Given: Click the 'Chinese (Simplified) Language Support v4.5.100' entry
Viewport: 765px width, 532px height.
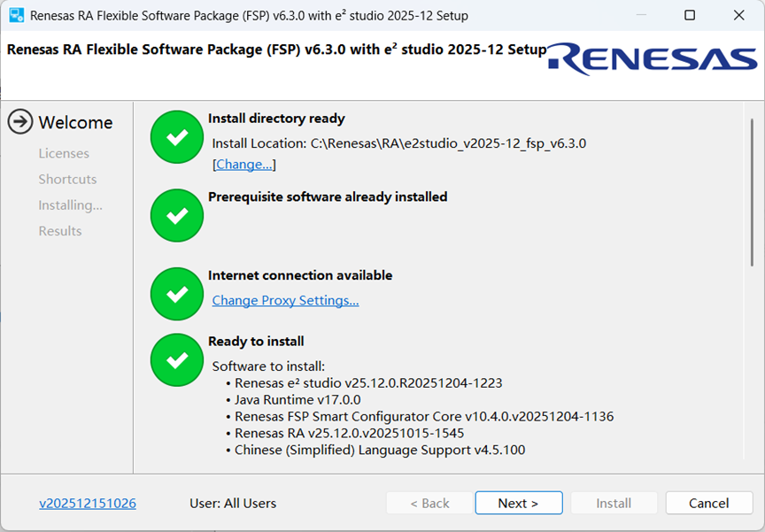Looking at the screenshot, I should click(x=380, y=450).
